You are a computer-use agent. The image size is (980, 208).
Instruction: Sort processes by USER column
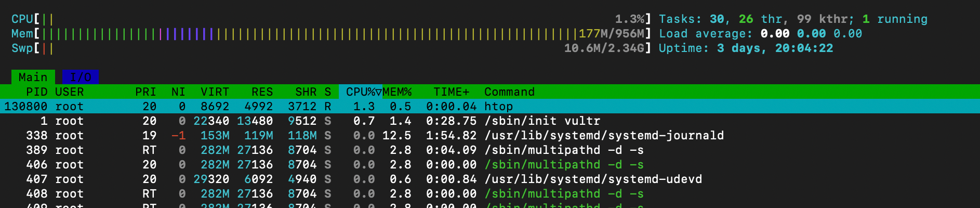point(69,92)
